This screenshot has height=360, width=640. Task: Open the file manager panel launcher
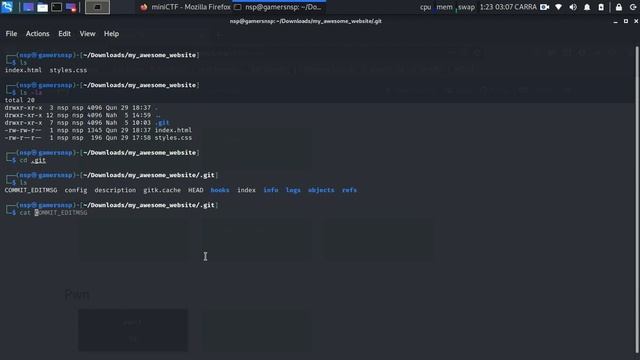click(42, 7)
